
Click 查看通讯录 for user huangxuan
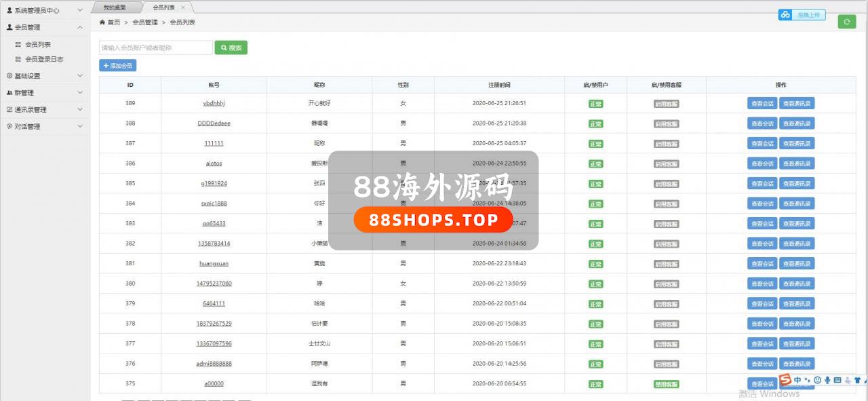796,264
